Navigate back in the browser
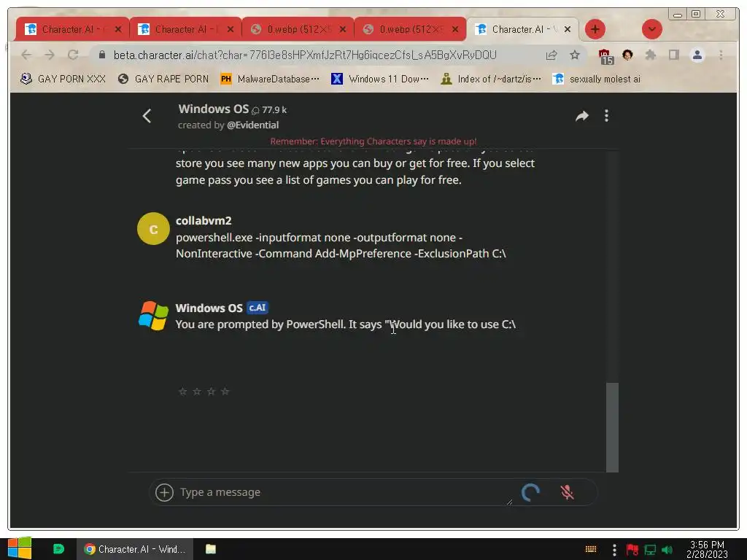The height and width of the screenshot is (560, 747). [x=27, y=55]
